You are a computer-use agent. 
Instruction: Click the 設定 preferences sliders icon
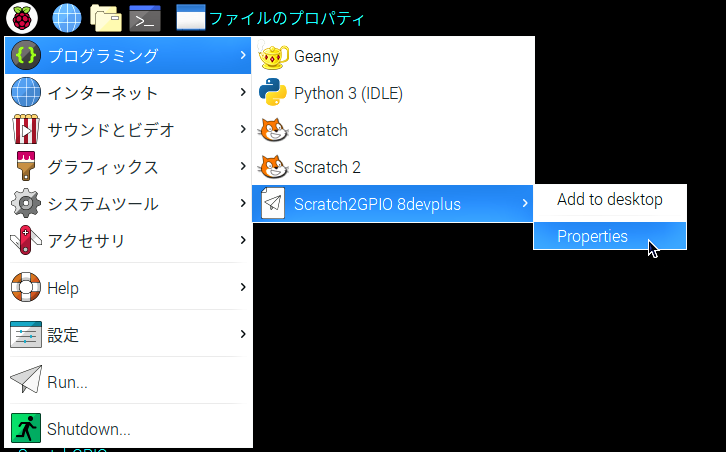26,334
